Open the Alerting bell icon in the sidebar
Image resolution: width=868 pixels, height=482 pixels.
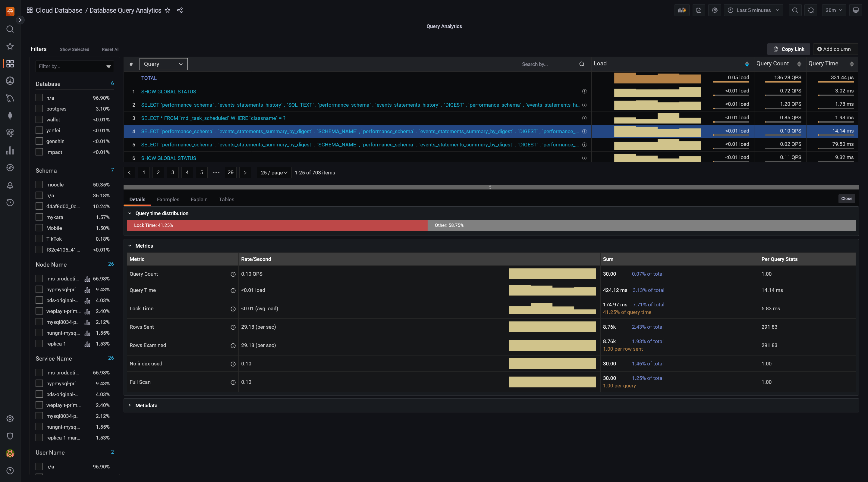click(x=10, y=185)
